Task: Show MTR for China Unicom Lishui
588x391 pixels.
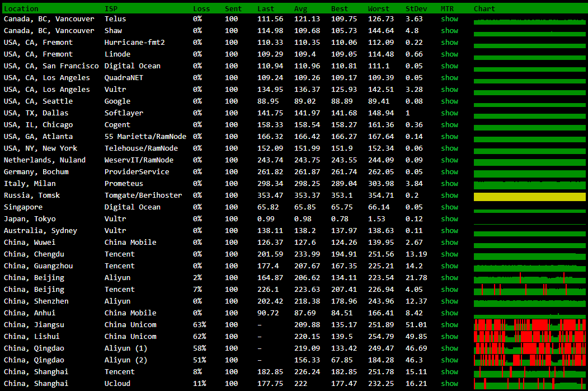Action: click(449, 337)
